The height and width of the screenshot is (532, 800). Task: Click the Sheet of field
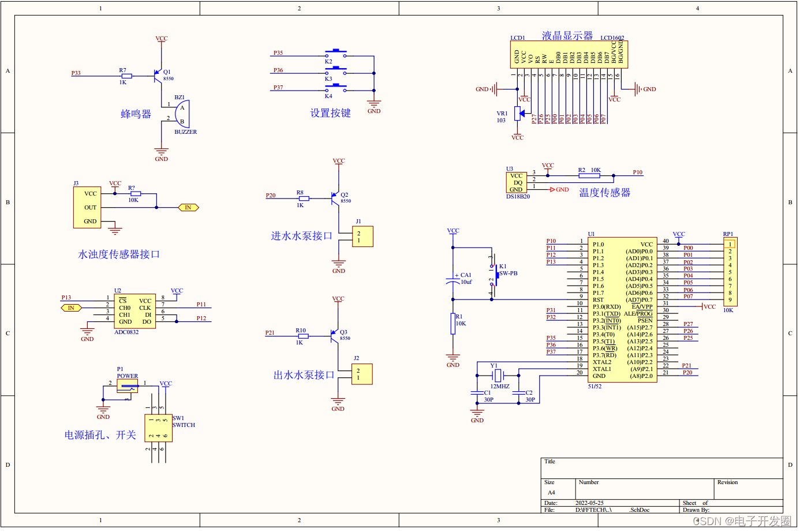(x=732, y=503)
